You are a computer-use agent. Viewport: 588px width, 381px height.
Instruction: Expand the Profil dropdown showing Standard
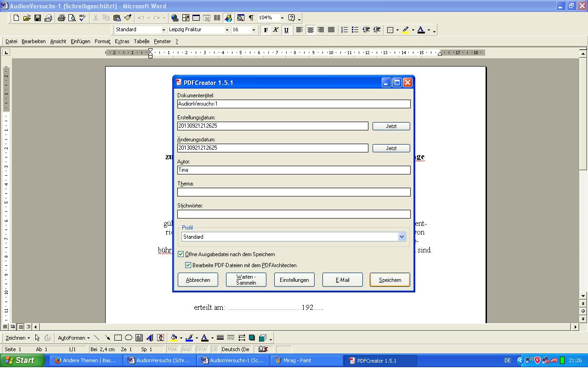(x=401, y=237)
